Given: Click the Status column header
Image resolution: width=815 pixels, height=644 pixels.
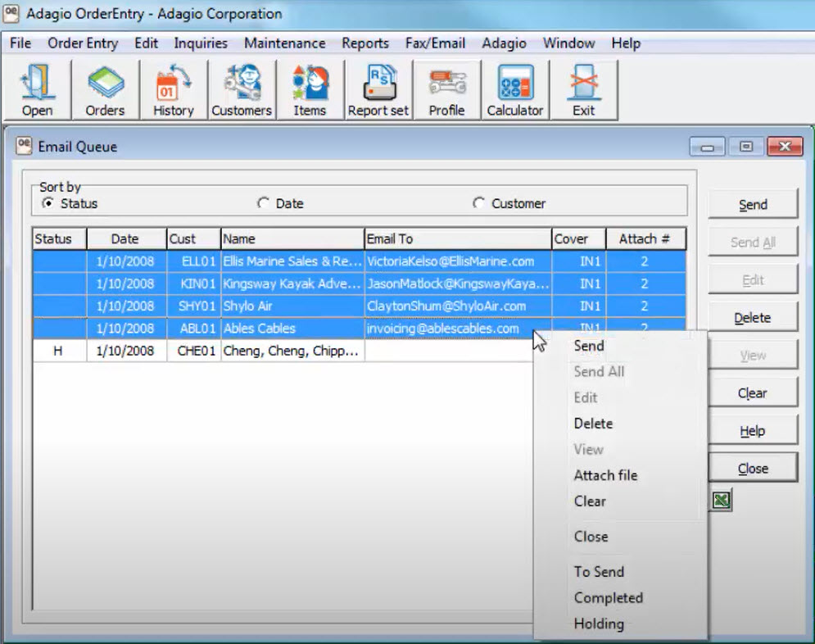Looking at the screenshot, I should click(x=59, y=238).
